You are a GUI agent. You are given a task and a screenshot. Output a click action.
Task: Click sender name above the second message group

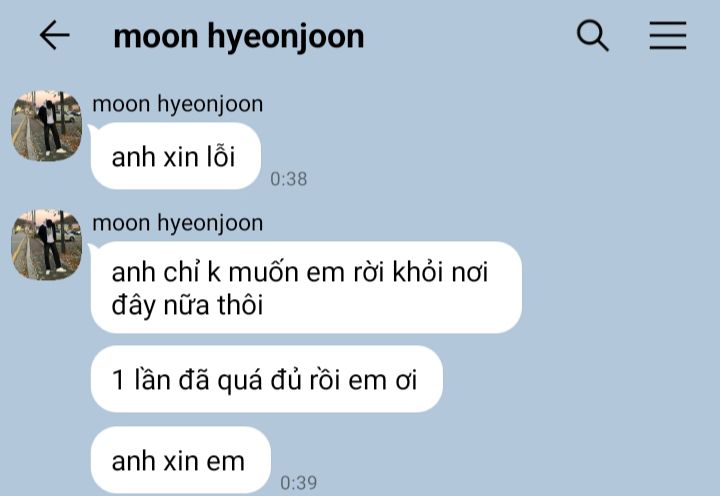(178, 223)
